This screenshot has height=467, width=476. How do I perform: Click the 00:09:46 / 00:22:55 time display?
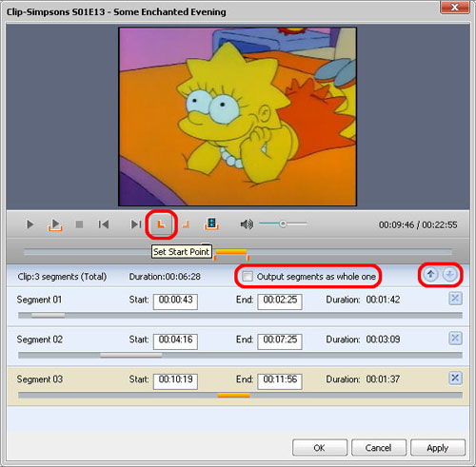418,224
